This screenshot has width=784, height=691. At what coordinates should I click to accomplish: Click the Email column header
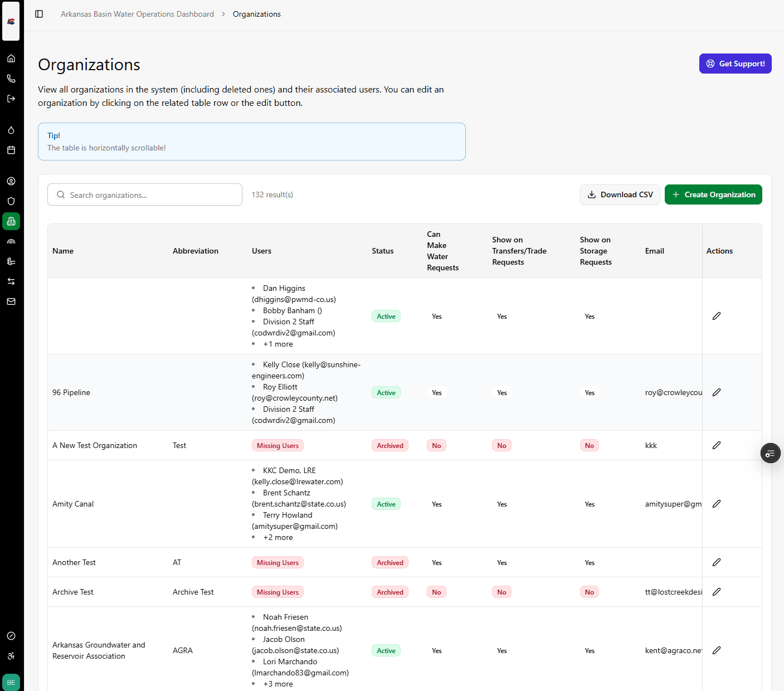[x=655, y=251]
